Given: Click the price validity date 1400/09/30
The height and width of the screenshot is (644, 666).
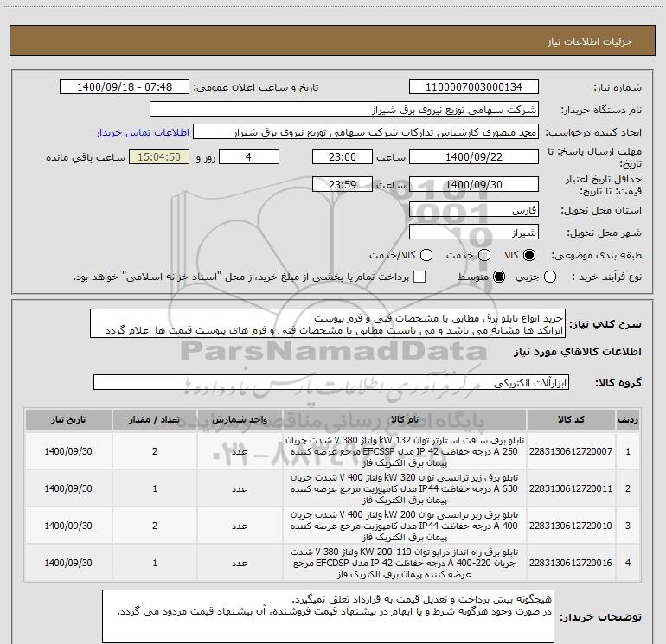Looking at the screenshot, I should coord(474,184).
